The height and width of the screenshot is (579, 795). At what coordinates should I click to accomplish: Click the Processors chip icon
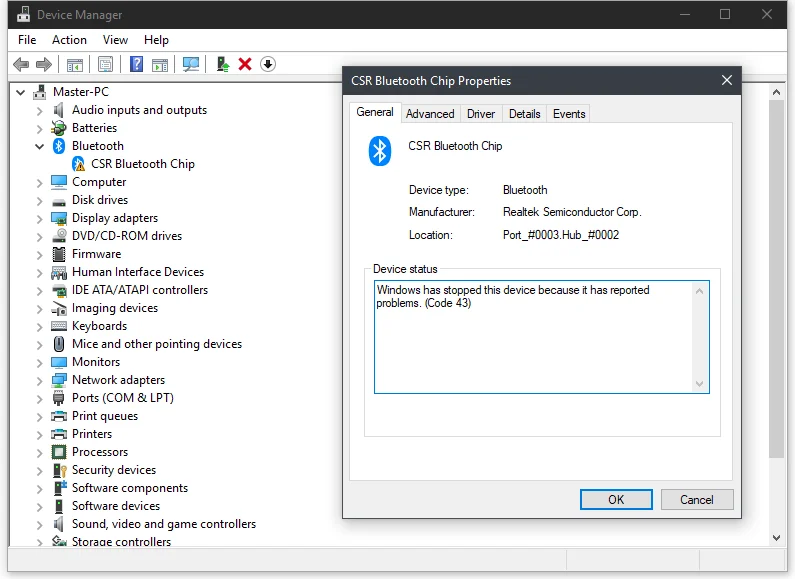coord(59,452)
